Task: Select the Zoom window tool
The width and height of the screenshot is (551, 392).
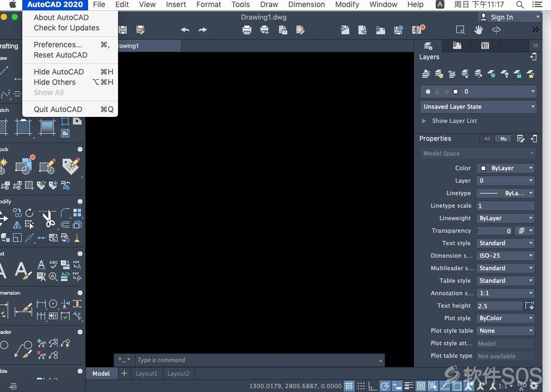Action: pyautogui.click(x=460, y=30)
